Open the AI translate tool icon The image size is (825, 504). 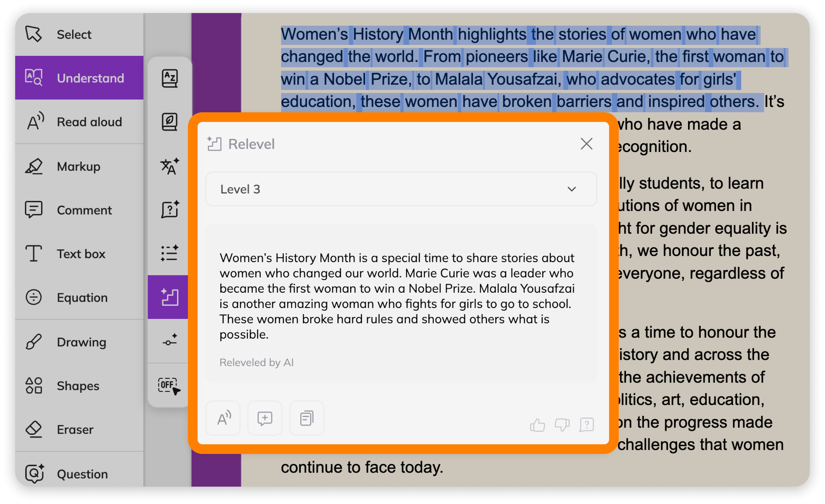tap(170, 166)
